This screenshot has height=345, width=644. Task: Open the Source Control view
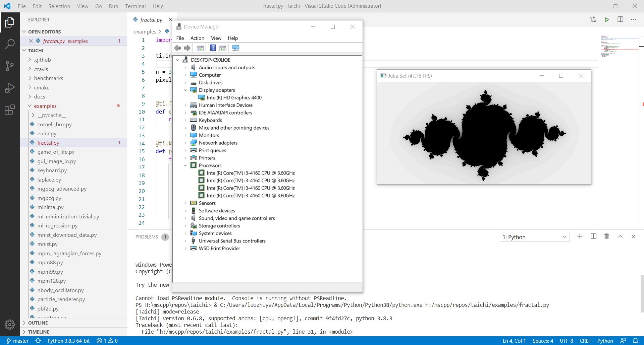(x=10, y=66)
